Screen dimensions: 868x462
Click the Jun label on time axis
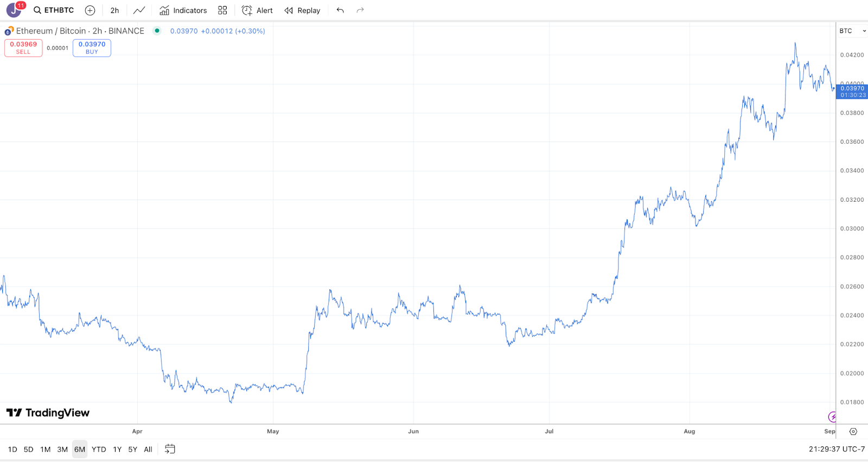(413, 432)
